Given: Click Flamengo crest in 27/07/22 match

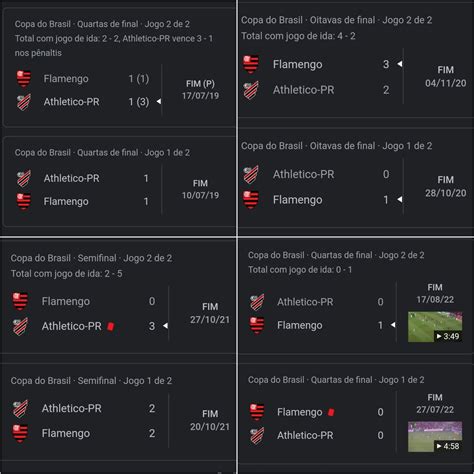Looking at the screenshot, I should pyautogui.click(x=257, y=412).
